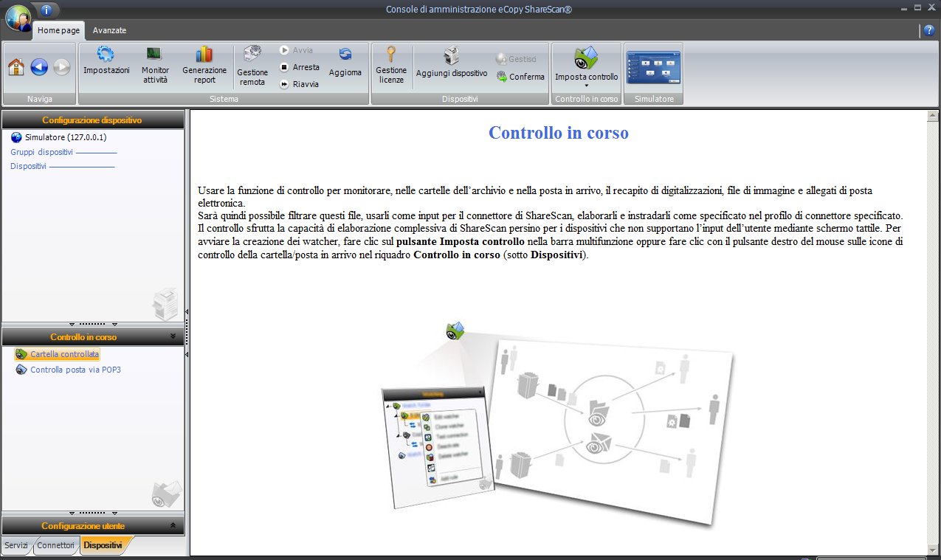This screenshot has height=560, width=941.
Task: Open Monitor attività
Action: pos(155,65)
